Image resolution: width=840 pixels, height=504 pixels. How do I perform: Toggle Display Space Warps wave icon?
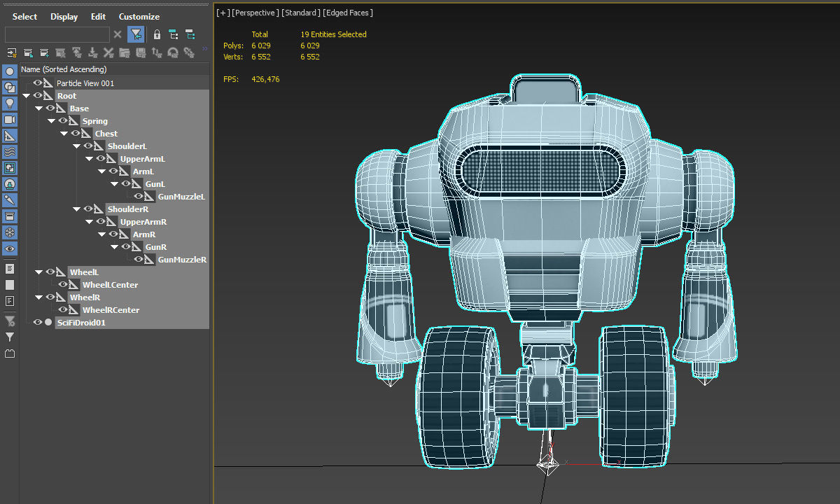(10, 152)
